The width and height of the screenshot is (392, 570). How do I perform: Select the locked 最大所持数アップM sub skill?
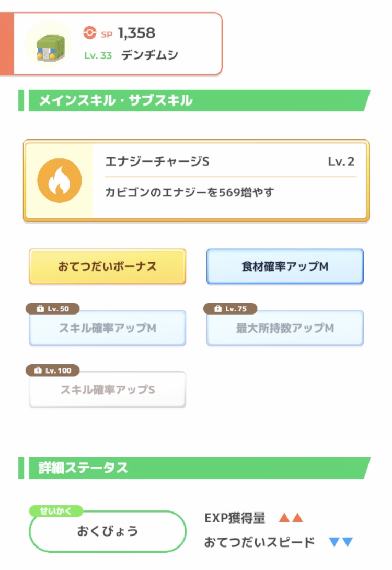[285, 329]
